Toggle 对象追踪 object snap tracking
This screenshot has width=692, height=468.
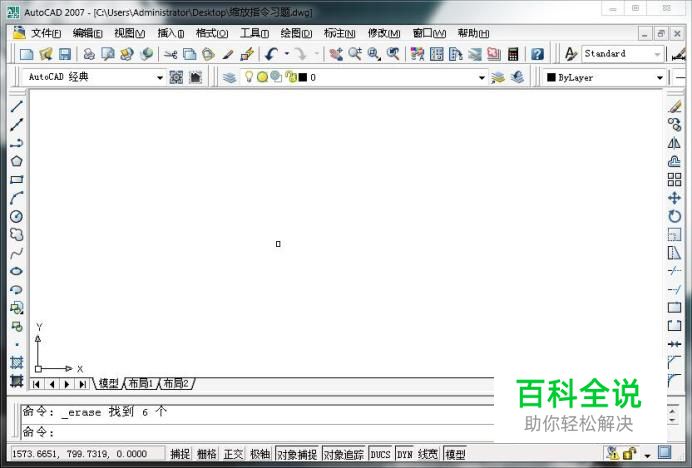tap(344, 454)
